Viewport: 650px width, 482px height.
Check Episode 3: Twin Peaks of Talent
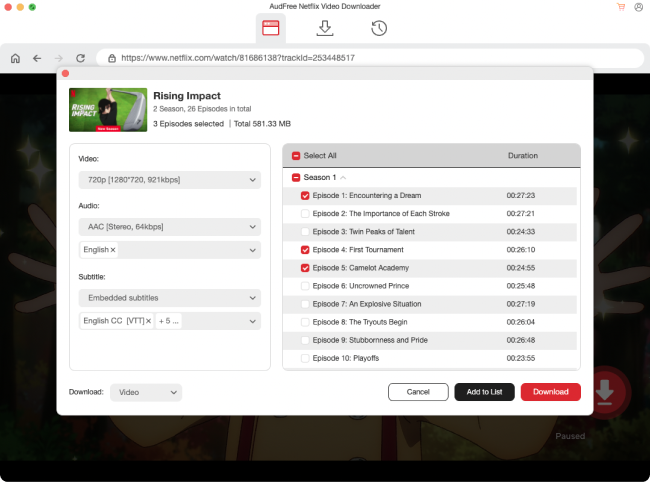click(x=305, y=232)
